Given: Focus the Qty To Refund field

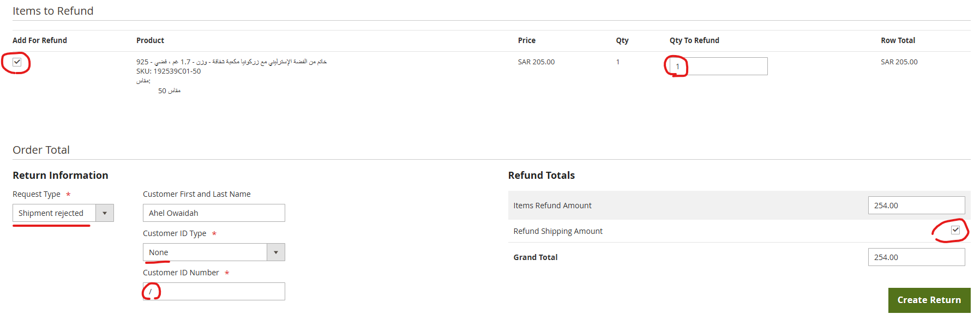Looking at the screenshot, I should [718, 67].
